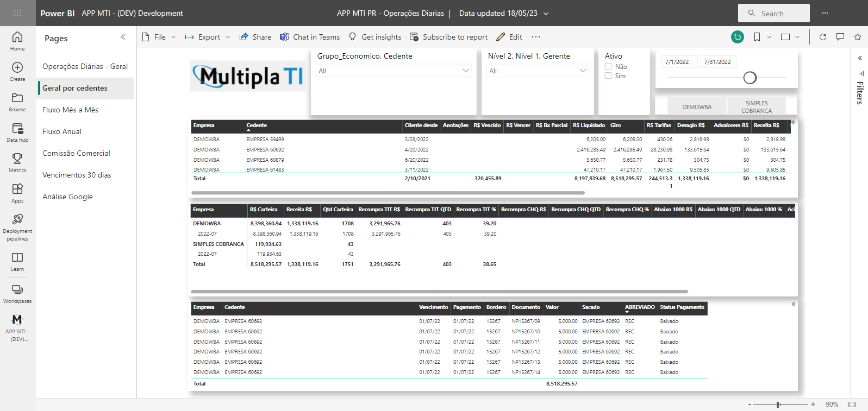Click Subscribe to report
868x411 pixels.
(x=449, y=37)
